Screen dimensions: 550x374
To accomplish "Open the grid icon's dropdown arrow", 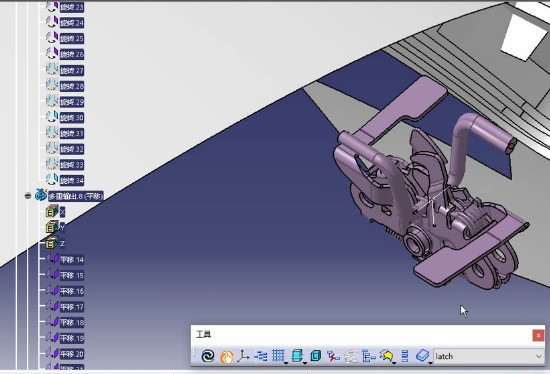I will tap(286, 363).
